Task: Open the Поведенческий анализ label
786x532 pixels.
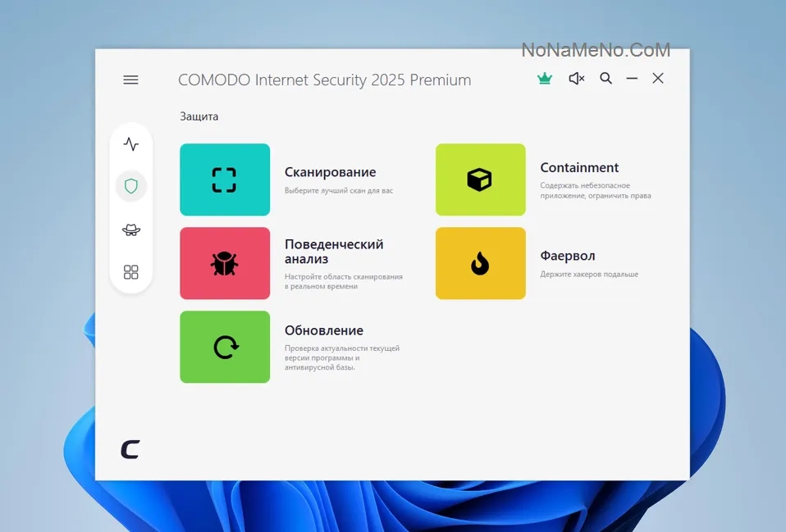Action: [334, 252]
